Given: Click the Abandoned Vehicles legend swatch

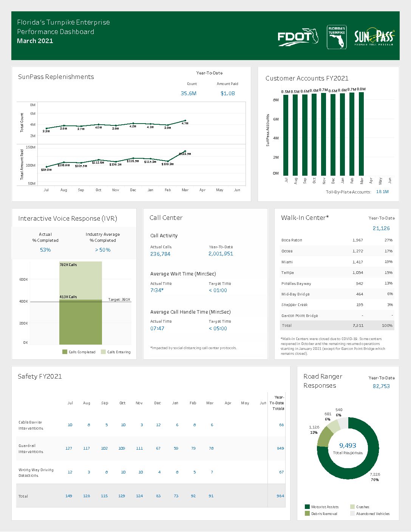Looking at the screenshot, I should pyautogui.click(x=352, y=513).
